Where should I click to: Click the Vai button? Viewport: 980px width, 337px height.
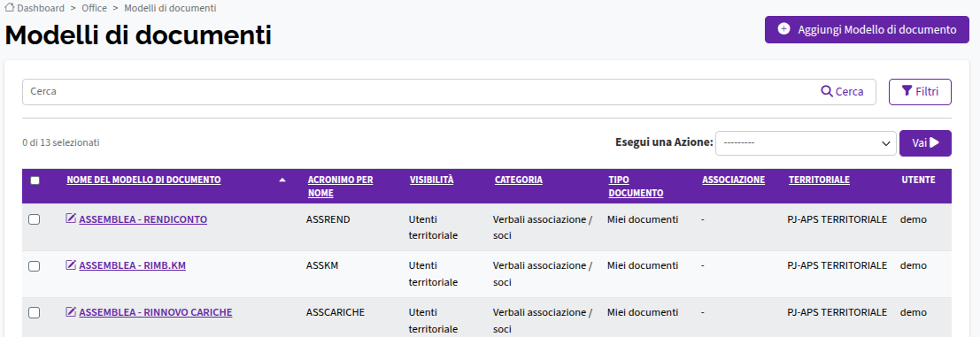[x=925, y=143]
